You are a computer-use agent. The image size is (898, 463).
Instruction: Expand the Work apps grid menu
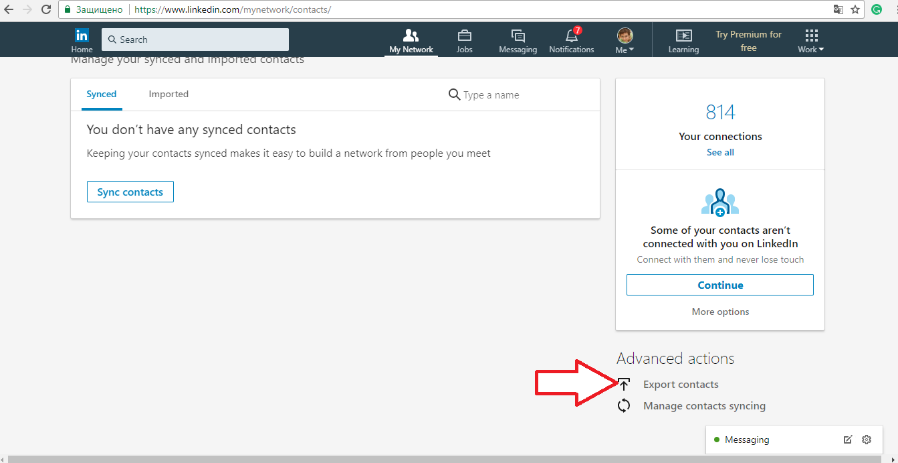[x=812, y=41]
